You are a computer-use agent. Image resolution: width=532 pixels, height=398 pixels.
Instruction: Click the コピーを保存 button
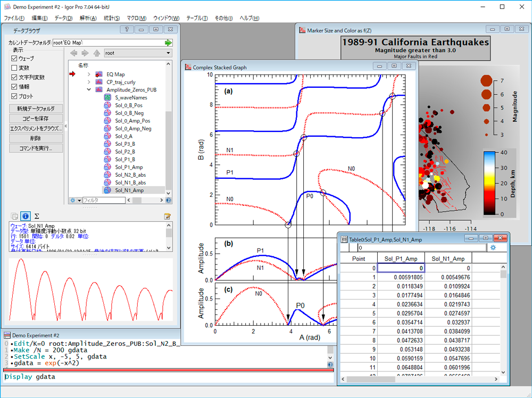point(36,119)
